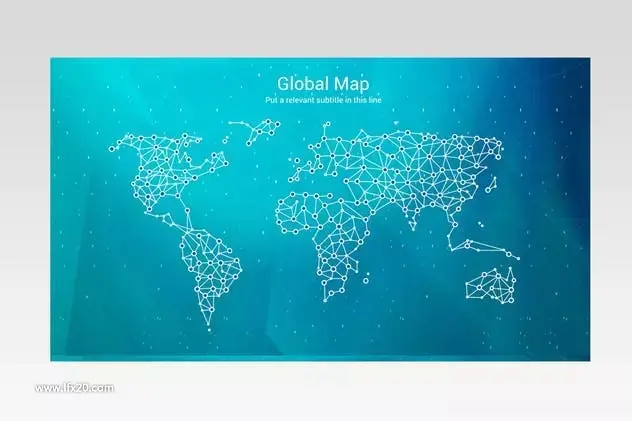
Task: Select the Global Map slide thumbnail
Action: [320, 209]
